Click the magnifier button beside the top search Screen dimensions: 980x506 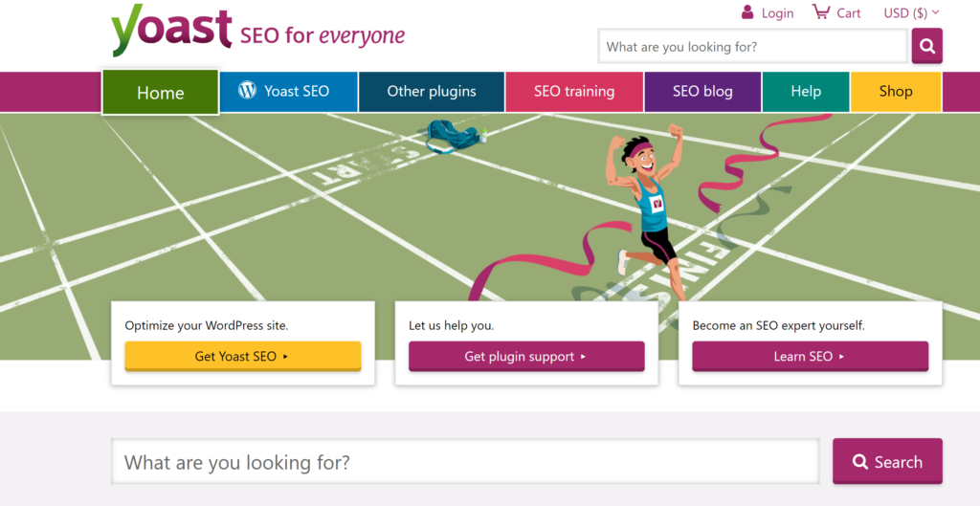(926, 46)
